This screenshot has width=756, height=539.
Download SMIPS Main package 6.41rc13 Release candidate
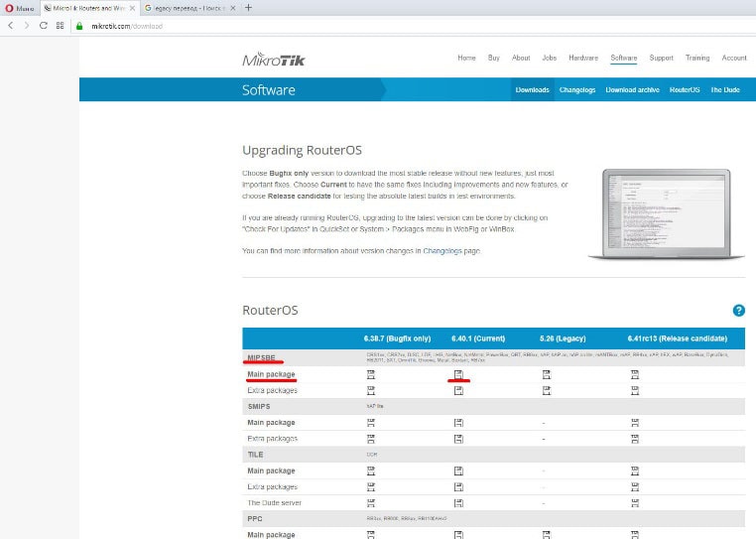[x=635, y=423]
